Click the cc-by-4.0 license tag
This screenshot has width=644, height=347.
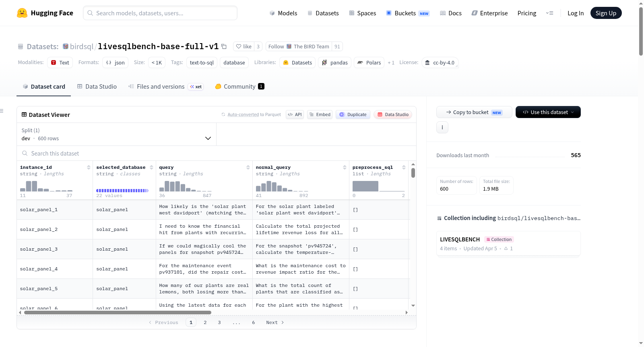(x=440, y=62)
